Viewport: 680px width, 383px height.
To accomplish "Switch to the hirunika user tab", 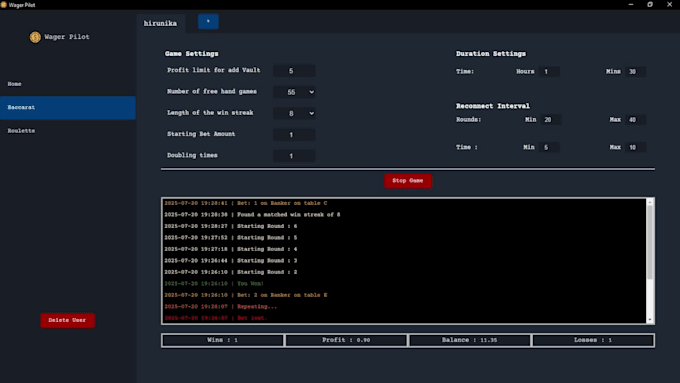I will point(160,23).
